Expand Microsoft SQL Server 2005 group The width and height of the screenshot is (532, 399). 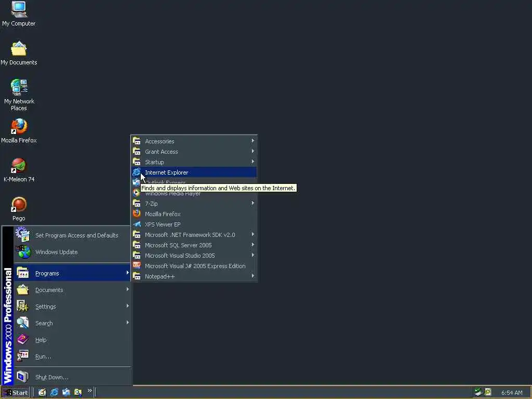pos(194,245)
